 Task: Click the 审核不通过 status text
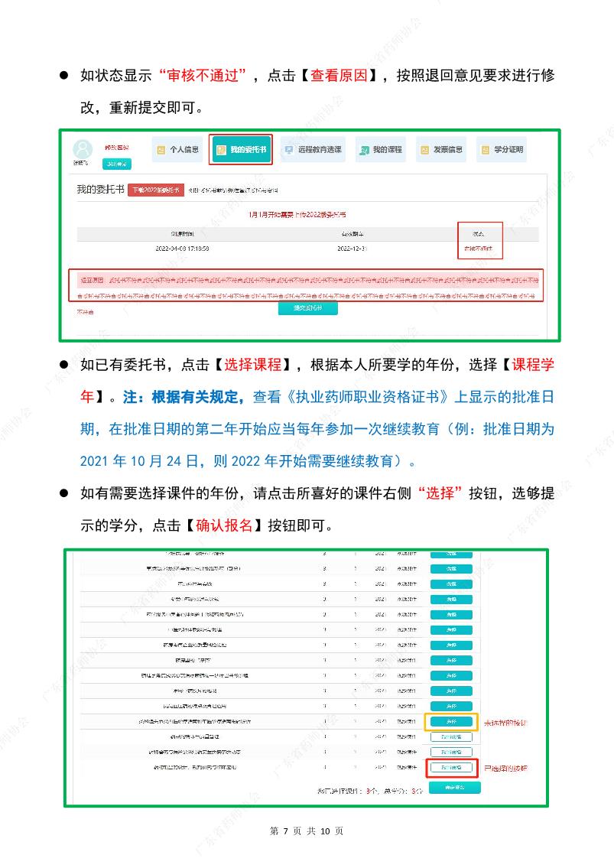pos(479,249)
